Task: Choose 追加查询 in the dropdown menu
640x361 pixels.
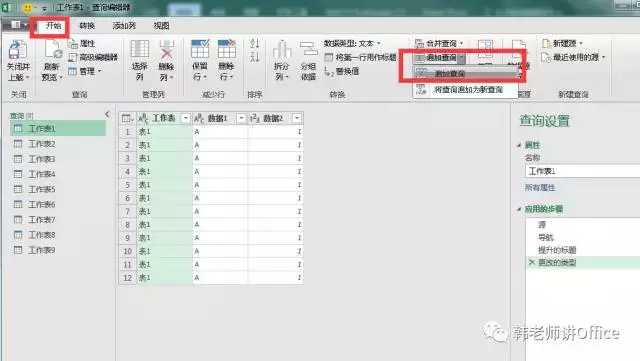Action: tap(465, 74)
